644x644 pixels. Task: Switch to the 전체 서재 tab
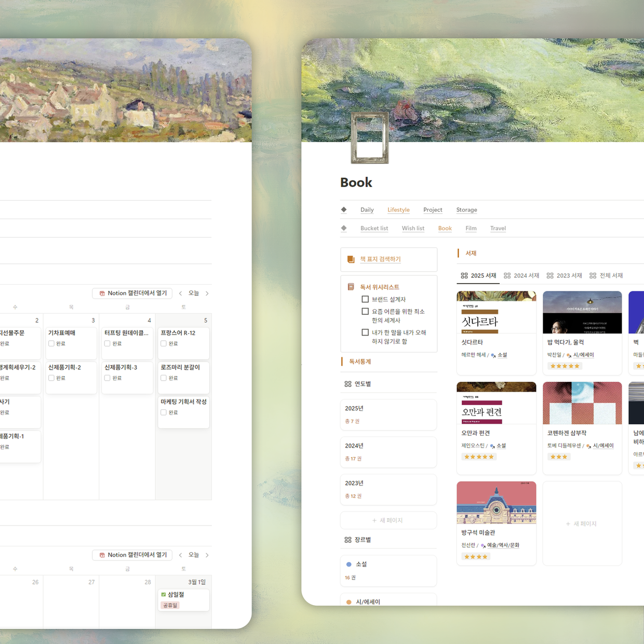(606, 276)
